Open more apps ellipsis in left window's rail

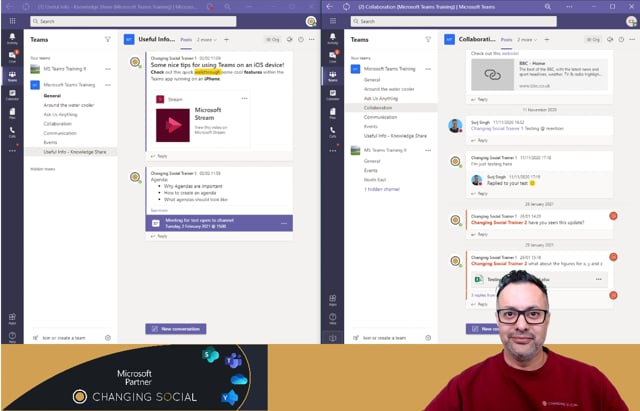pos(12,151)
